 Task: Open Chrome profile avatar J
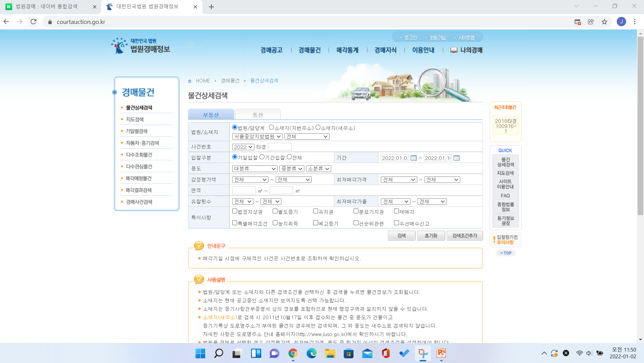click(x=621, y=22)
